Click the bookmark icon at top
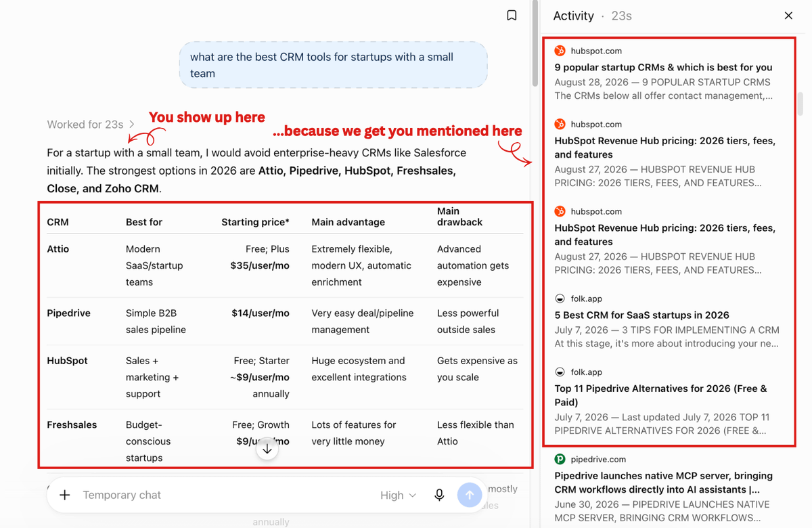The image size is (812, 528). 512,16
